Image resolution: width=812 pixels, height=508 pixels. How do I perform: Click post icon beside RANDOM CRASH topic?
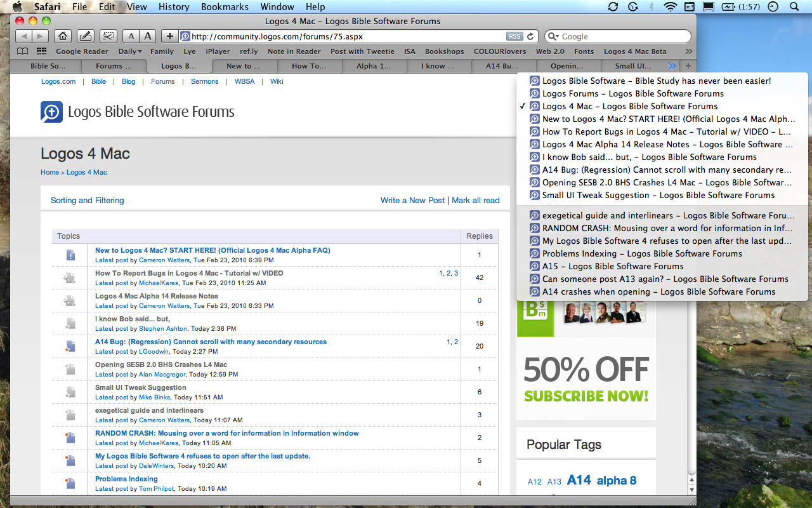(x=70, y=438)
